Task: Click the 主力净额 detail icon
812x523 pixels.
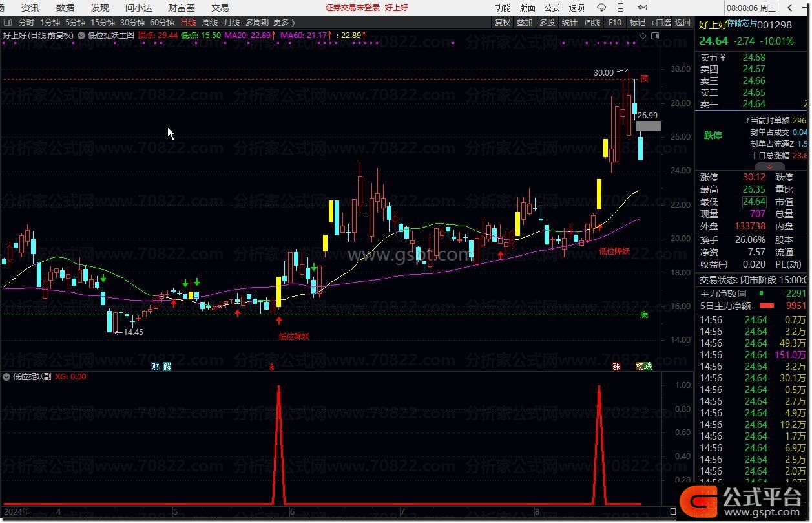Action: 742,294
